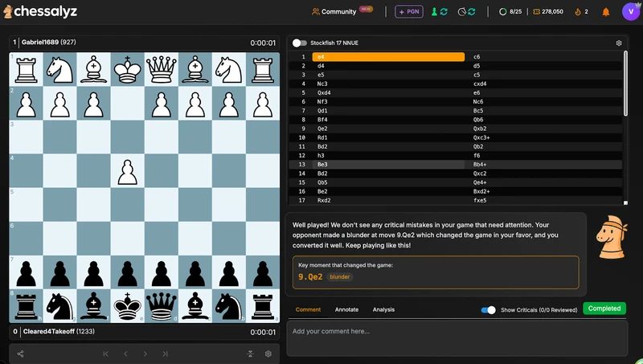The width and height of the screenshot is (643, 364).
Task: Sync games with green pawn icon
Action: point(434,11)
